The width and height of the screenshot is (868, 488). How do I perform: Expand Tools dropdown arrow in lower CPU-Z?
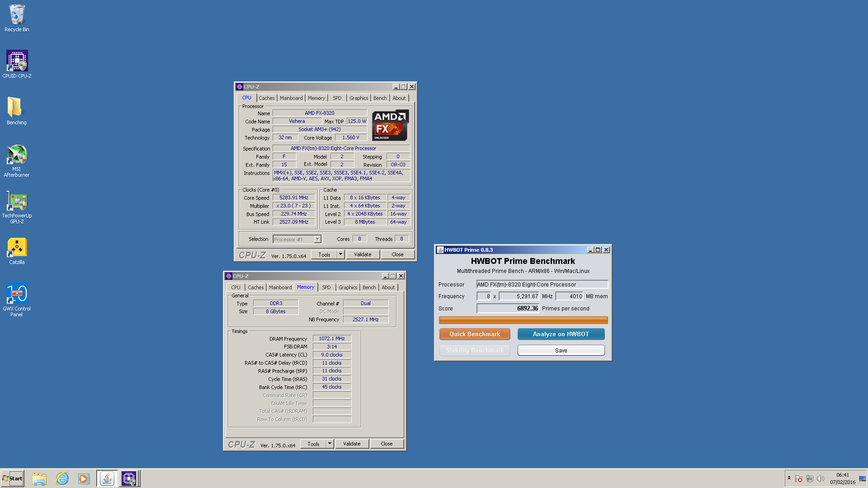pyautogui.click(x=330, y=444)
